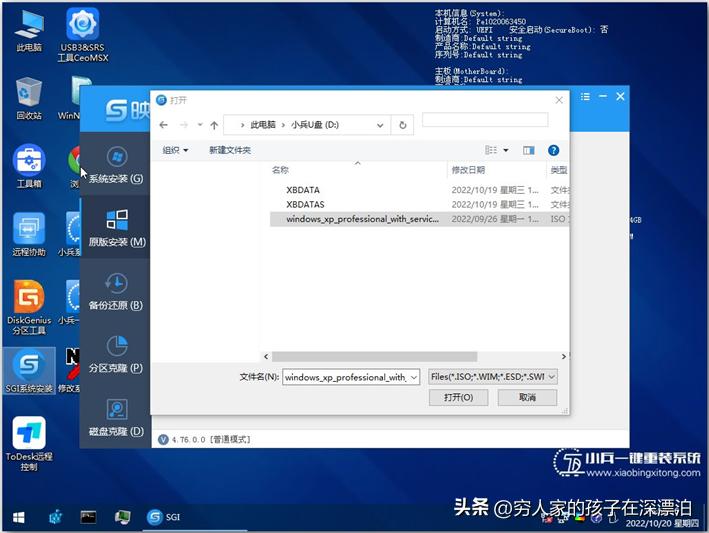Click the horizontal scrollbar thumb

point(374,357)
